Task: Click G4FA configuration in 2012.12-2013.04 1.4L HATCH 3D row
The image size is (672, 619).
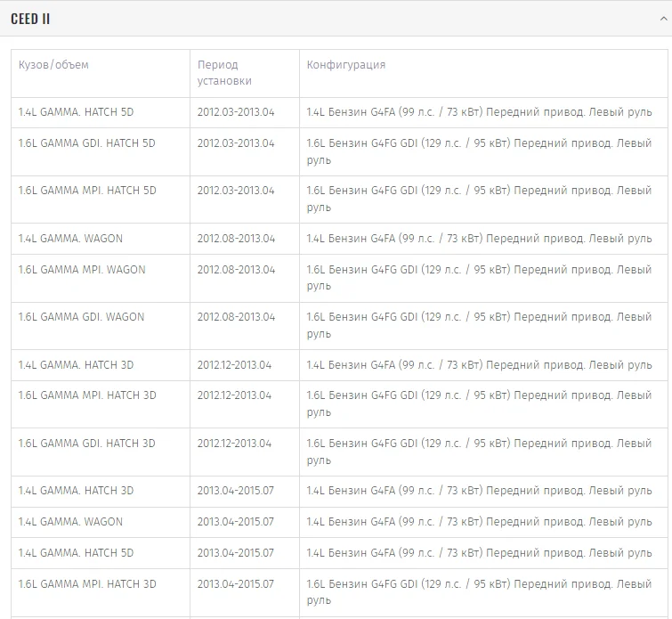Action: click(x=479, y=365)
